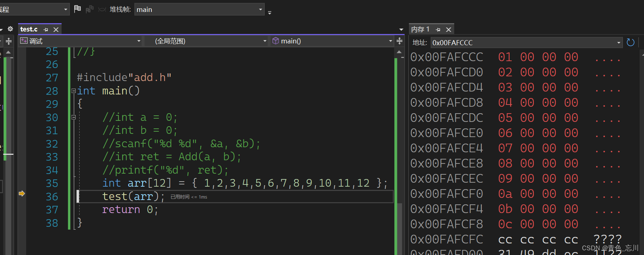Click the current statement arrow at line 36
Image resolution: width=644 pixels, height=255 pixels.
[22, 194]
